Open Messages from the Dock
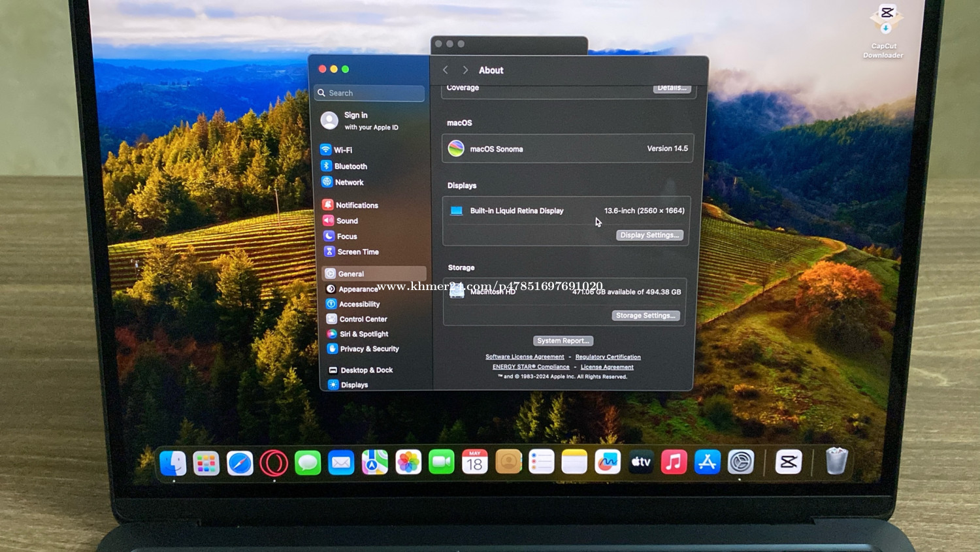This screenshot has width=980, height=552. point(308,463)
